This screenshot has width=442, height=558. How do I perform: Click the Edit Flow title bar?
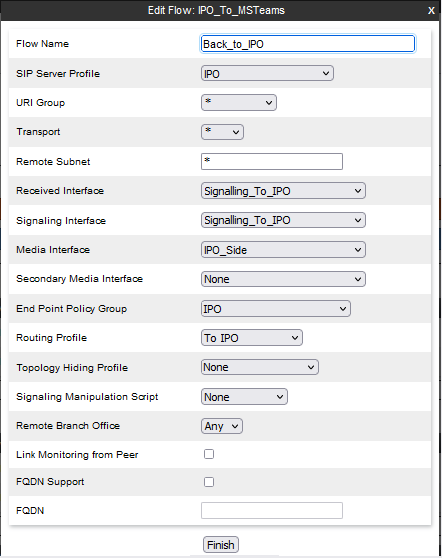click(216, 10)
